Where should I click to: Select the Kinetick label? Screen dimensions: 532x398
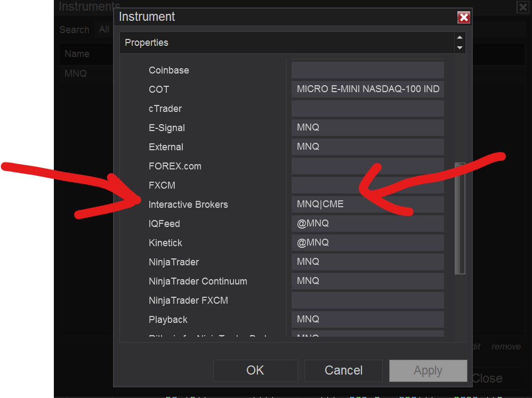click(x=165, y=243)
